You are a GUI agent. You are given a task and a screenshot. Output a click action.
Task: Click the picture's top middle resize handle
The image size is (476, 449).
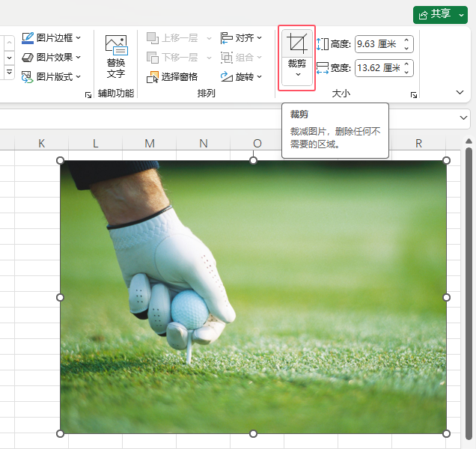(253, 160)
